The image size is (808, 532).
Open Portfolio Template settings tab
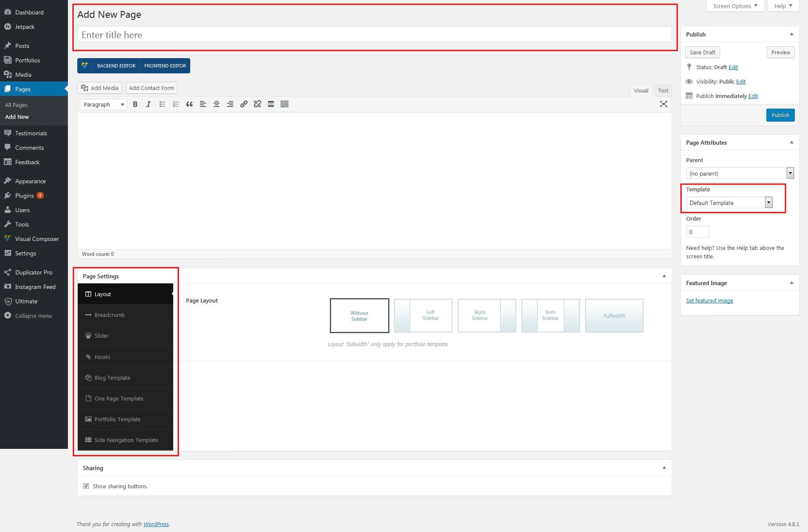click(x=125, y=419)
